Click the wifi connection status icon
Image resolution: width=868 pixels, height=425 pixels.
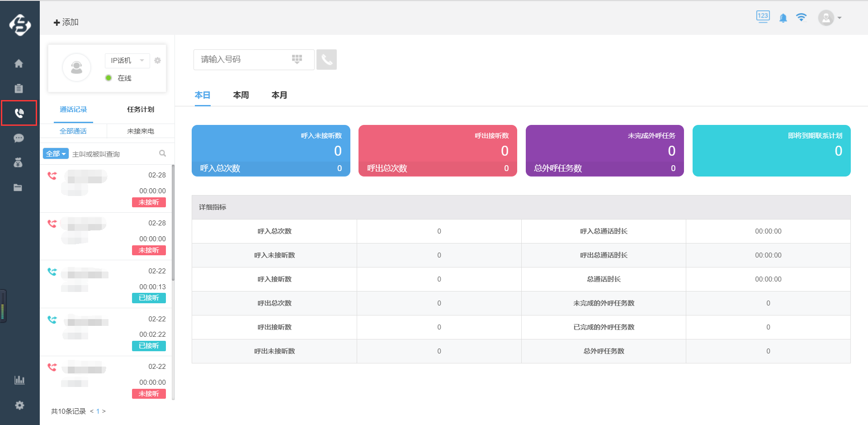tap(802, 17)
